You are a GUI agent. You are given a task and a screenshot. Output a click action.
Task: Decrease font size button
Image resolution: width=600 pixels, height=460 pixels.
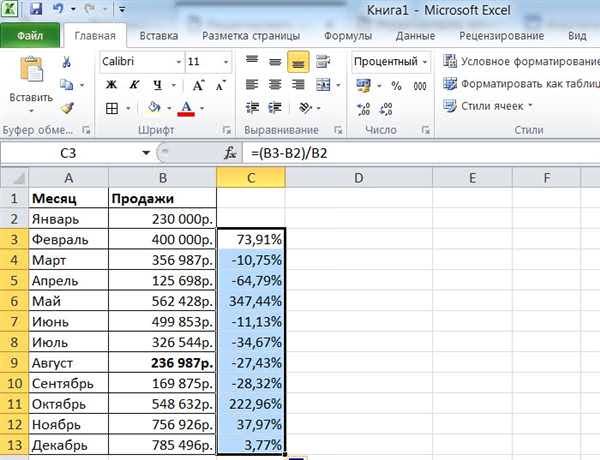(x=221, y=85)
